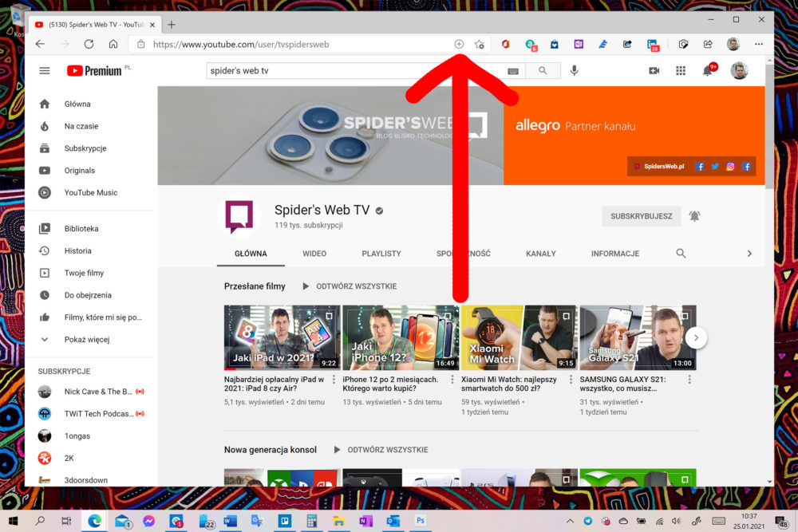Start voice search with the microphone
798x532 pixels.
(574, 71)
